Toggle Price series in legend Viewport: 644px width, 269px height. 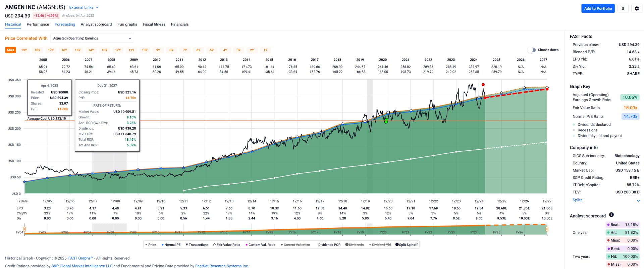pos(151,245)
